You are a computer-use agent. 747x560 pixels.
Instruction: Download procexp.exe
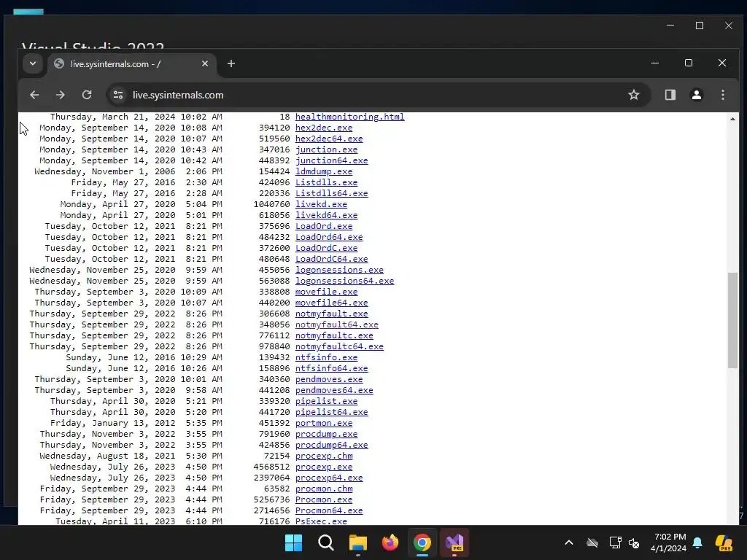click(324, 467)
